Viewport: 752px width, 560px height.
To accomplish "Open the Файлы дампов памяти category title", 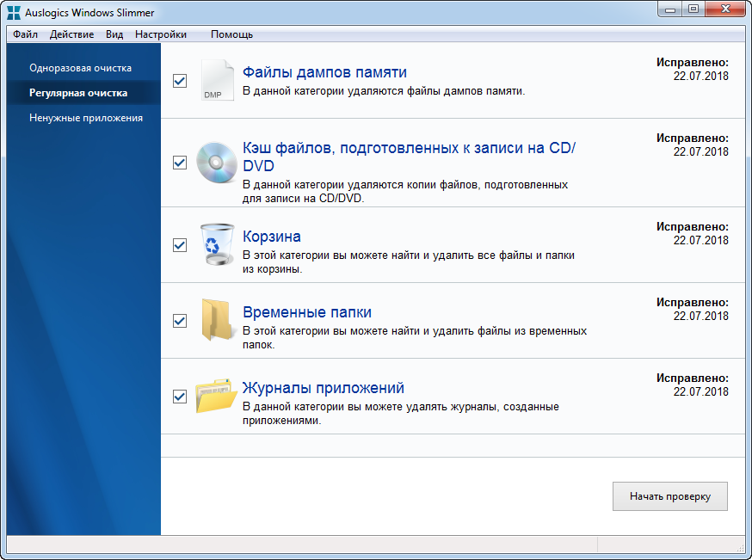I will 324,72.
